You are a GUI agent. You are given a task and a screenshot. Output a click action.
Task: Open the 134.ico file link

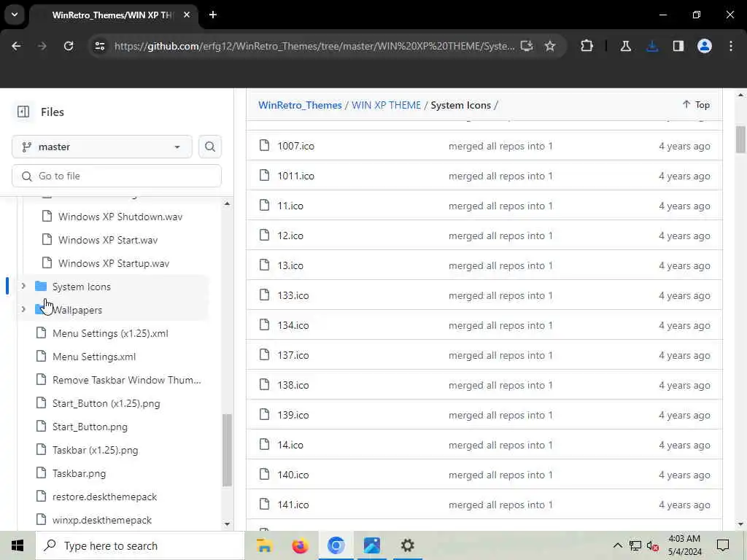tap(293, 326)
